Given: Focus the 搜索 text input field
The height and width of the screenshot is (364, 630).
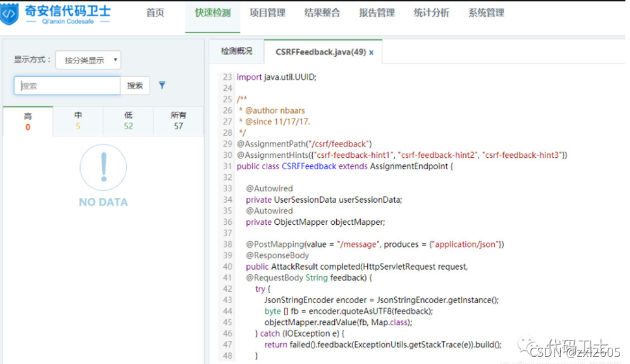Looking at the screenshot, I should 67,86.
